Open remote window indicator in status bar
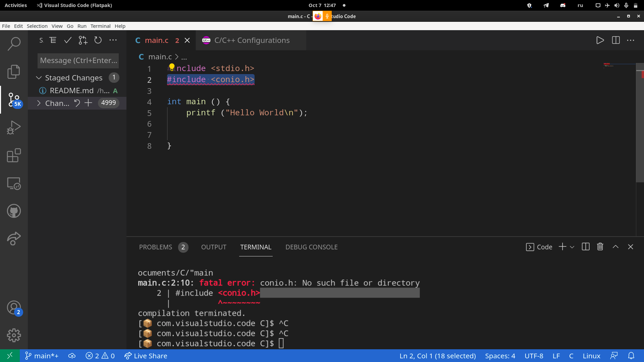This screenshot has height=362, width=644. tap(10, 356)
